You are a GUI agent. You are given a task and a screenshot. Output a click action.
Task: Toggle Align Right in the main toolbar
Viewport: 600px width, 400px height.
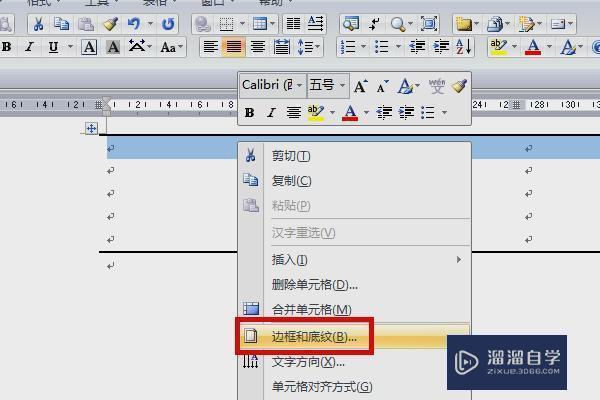tap(258, 47)
